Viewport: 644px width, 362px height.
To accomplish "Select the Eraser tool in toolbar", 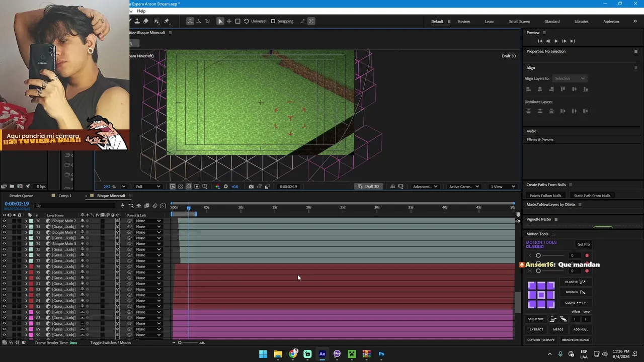I will [146, 21].
